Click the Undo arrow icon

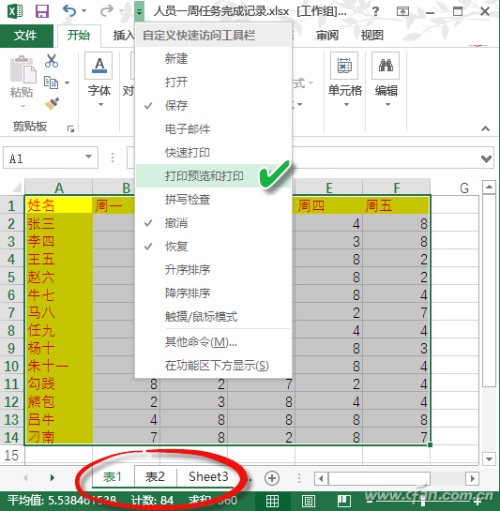(x=69, y=11)
